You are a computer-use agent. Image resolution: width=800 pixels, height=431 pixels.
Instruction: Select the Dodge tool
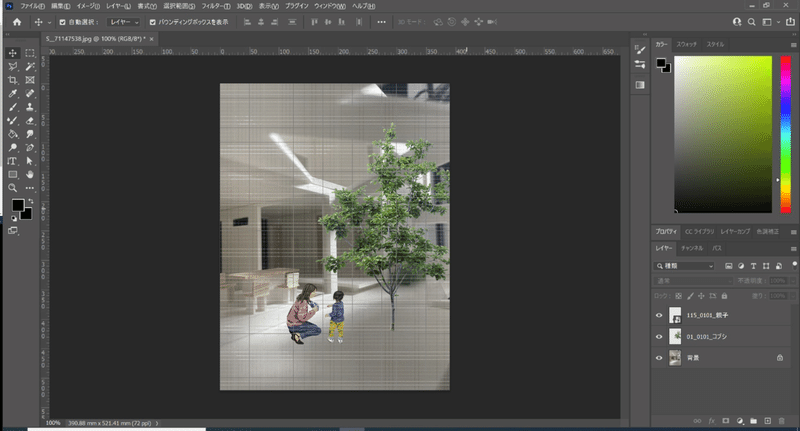pos(13,147)
